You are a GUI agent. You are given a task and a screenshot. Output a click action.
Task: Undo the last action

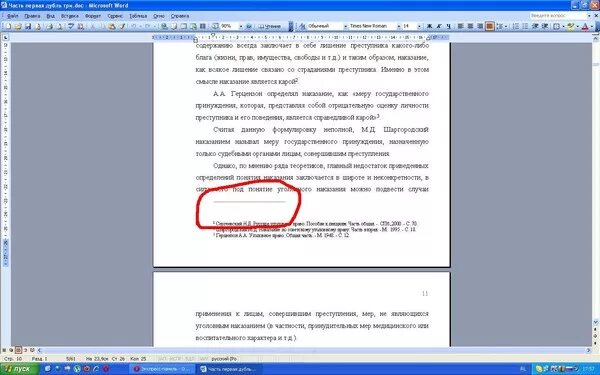click(134, 26)
